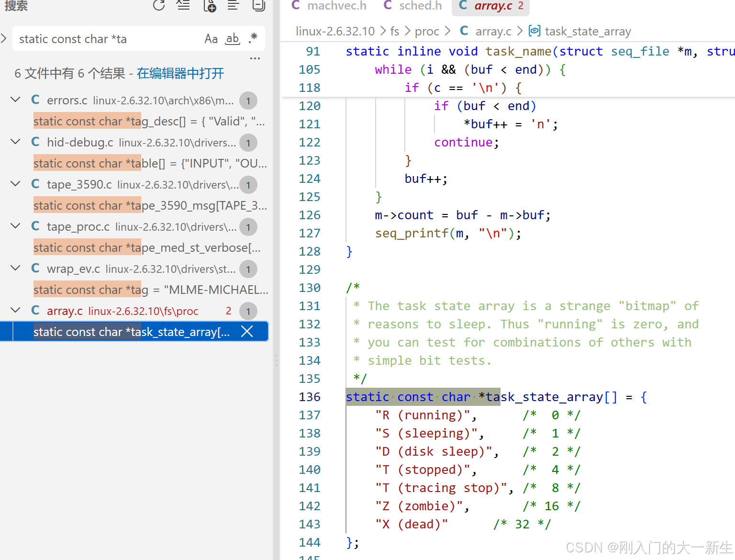Place cursor on "R (running)" string

pyautogui.click(x=423, y=415)
